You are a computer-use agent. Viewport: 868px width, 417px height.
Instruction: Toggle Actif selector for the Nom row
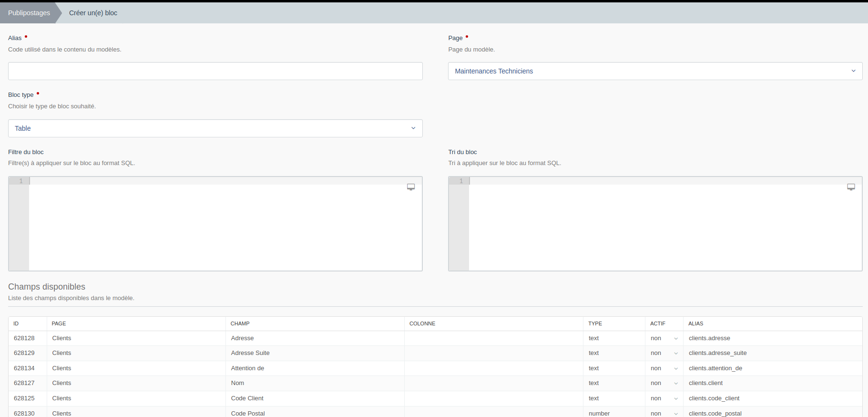click(664, 383)
